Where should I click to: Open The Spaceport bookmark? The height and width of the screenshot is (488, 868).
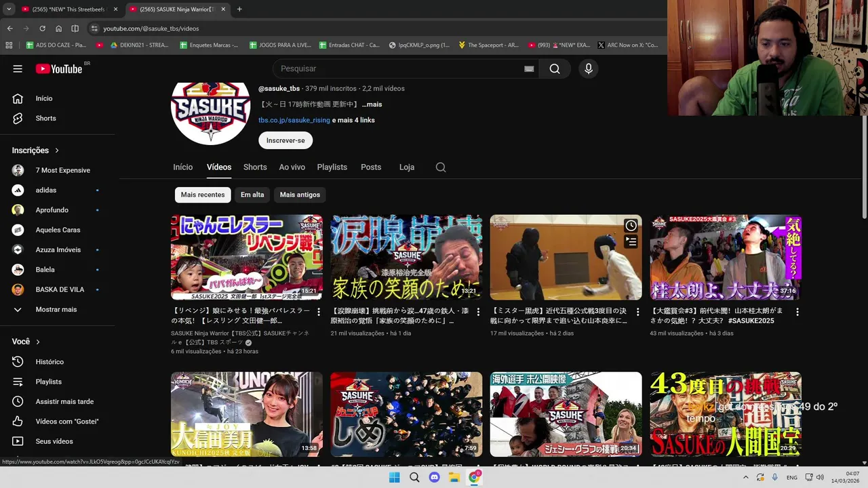point(488,45)
